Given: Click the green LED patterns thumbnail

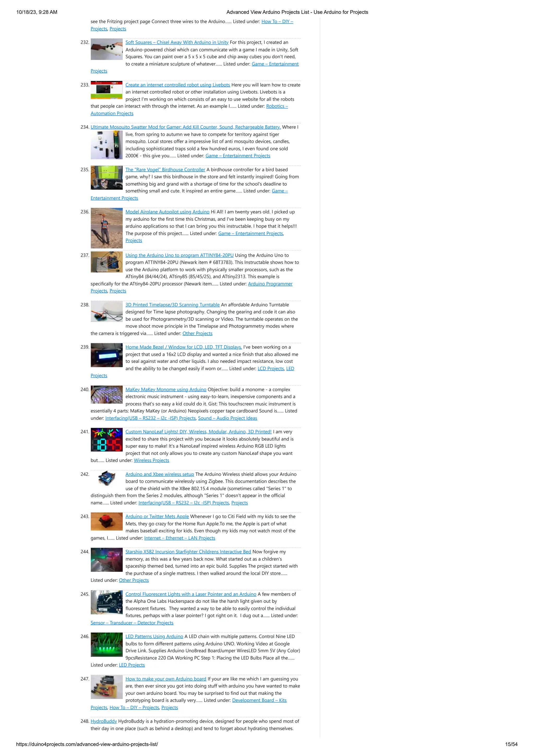Looking at the screenshot, I should click(x=107, y=645).
